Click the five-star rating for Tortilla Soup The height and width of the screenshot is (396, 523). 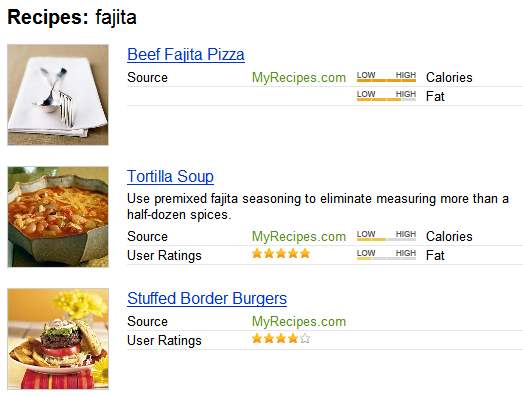pos(281,254)
